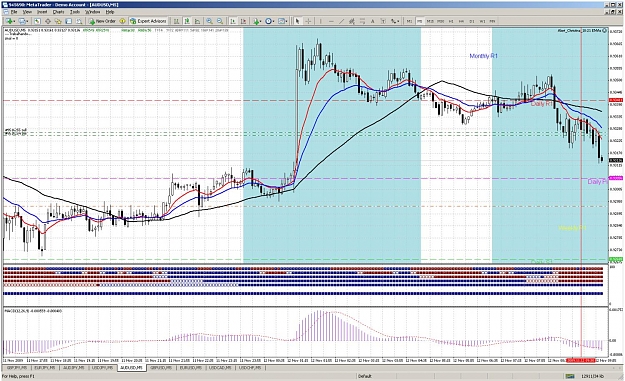Open the Tools menu
Screen dimensions: 625x381
[75, 12]
